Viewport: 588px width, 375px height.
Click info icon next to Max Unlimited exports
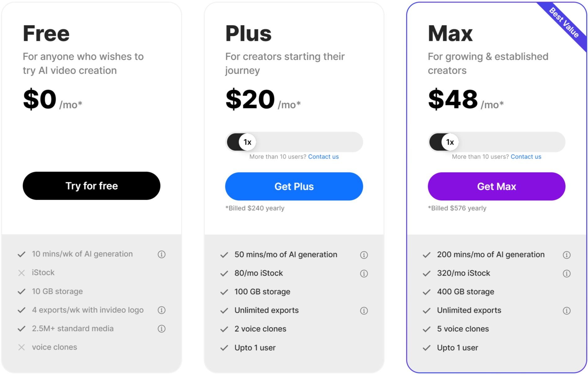pyautogui.click(x=567, y=311)
